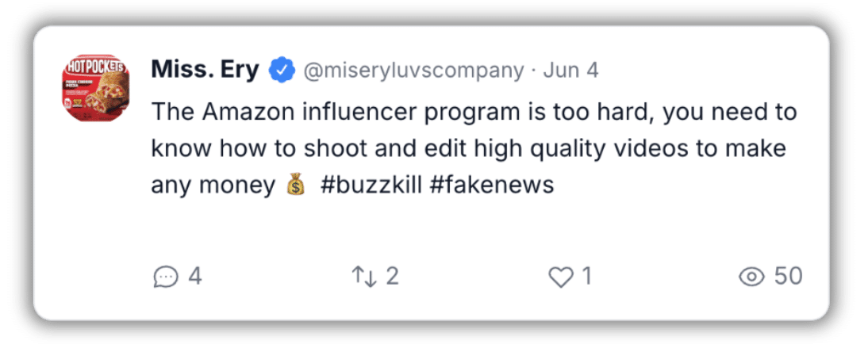Click the blue verified checkmark badge
The width and height of the screenshot is (868, 352).
coord(282,71)
